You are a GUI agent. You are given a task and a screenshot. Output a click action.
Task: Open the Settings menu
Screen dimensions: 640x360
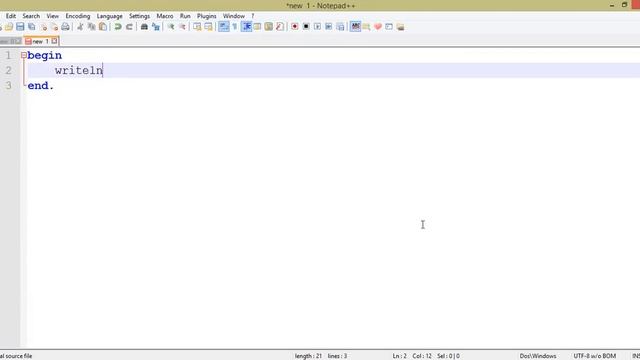139,16
